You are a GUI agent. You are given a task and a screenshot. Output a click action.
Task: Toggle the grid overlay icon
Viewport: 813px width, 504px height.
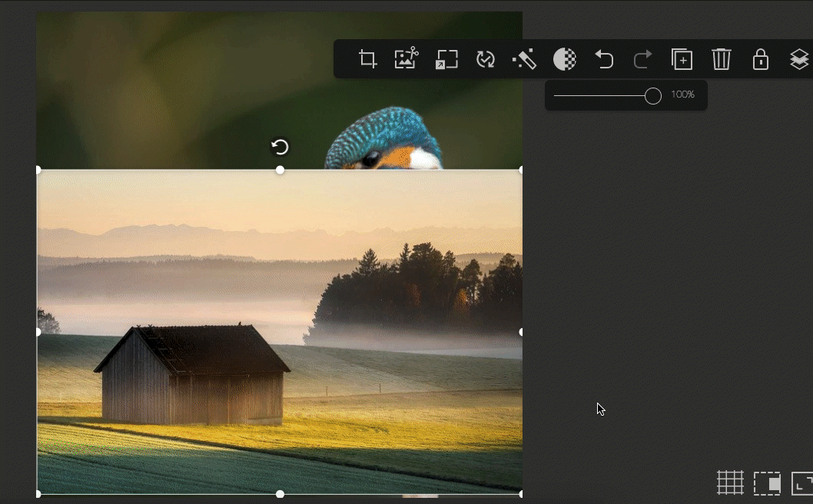[x=730, y=482]
